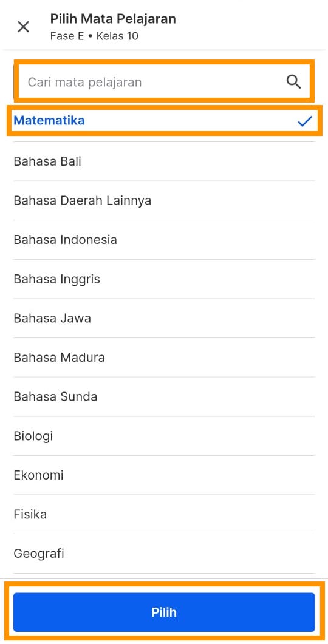Select the Biologi subject
The height and width of the screenshot is (644, 328).
click(x=165, y=436)
